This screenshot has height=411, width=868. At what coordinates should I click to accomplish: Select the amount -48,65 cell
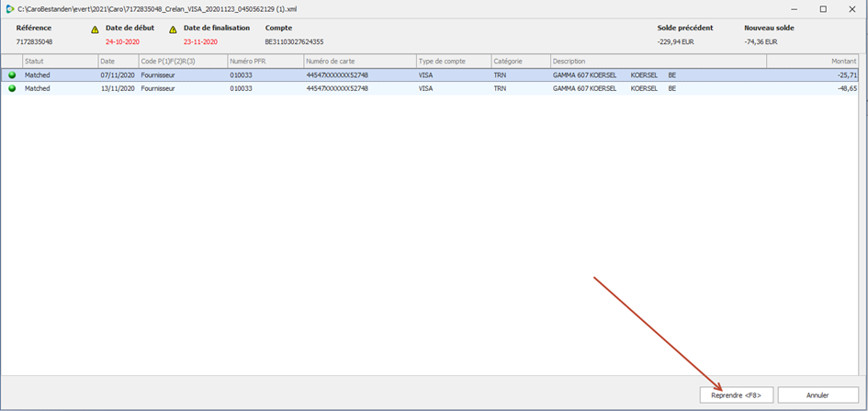813,88
